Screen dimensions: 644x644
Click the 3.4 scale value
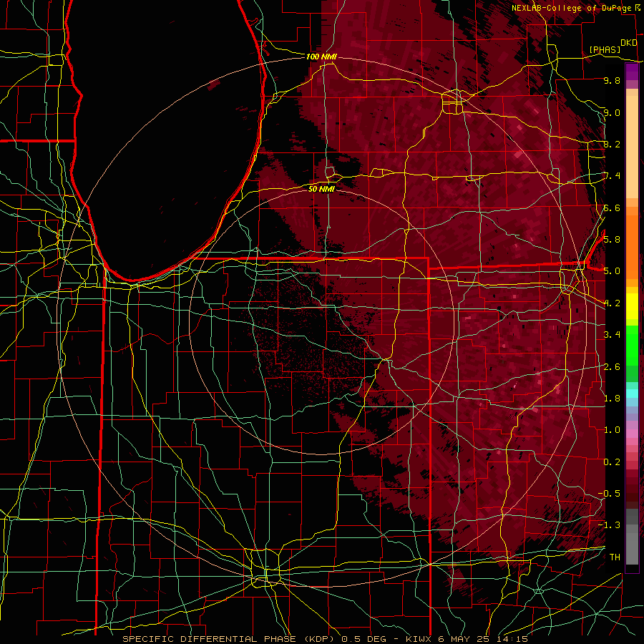click(612, 335)
